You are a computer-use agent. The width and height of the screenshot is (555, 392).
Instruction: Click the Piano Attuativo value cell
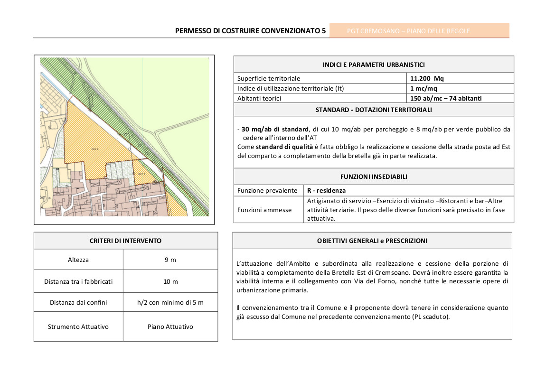pyautogui.click(x=170, y=327)
